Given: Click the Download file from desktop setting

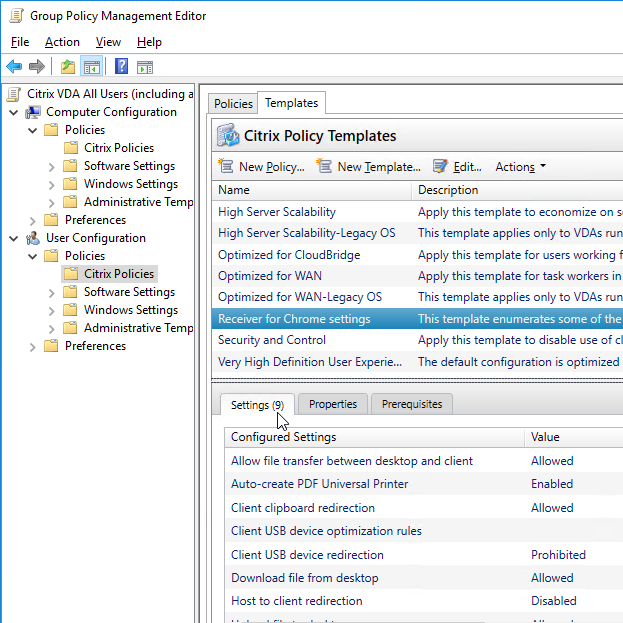Looking at the screenshot, I should coord(424,578).
